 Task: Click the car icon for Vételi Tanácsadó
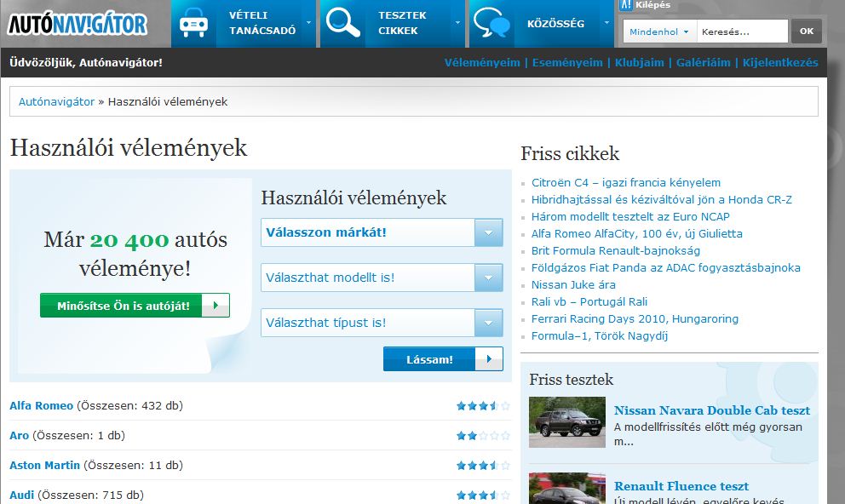coord(195,23)
